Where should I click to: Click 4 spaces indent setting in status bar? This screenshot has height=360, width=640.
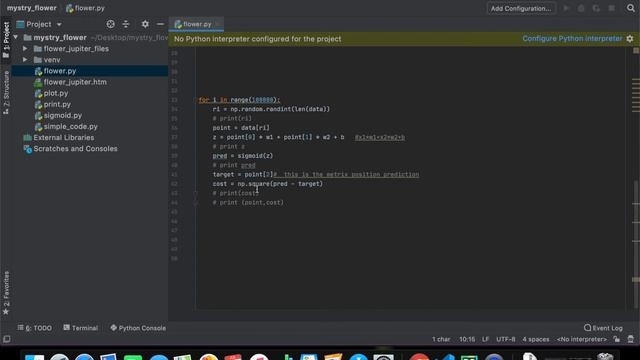(x=536, y=339)
